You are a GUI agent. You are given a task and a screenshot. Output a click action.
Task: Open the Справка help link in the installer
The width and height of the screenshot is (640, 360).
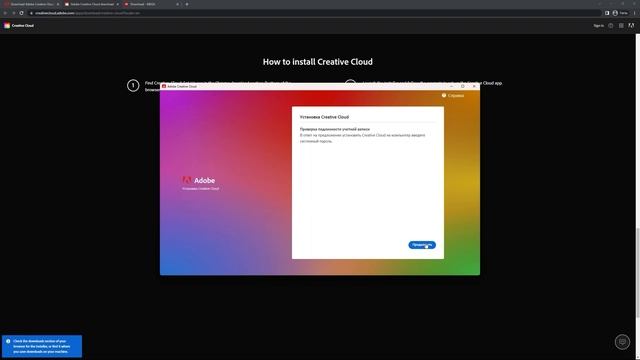pos(453,96)
